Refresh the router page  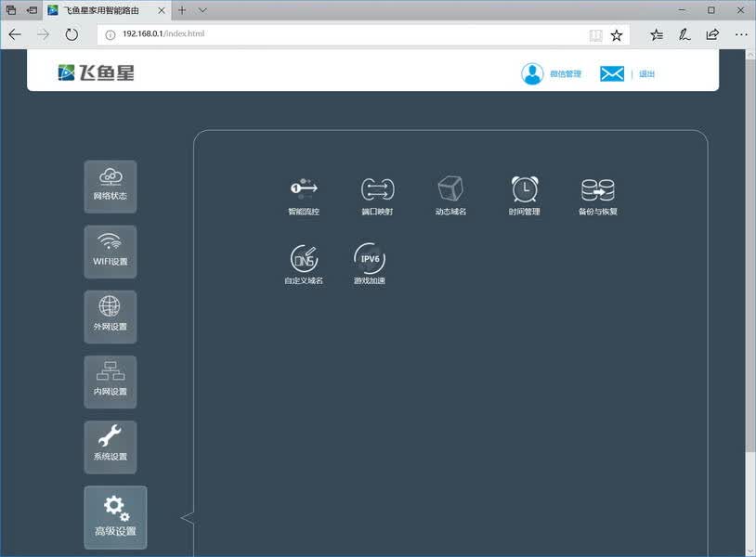[x=72, y=34]
